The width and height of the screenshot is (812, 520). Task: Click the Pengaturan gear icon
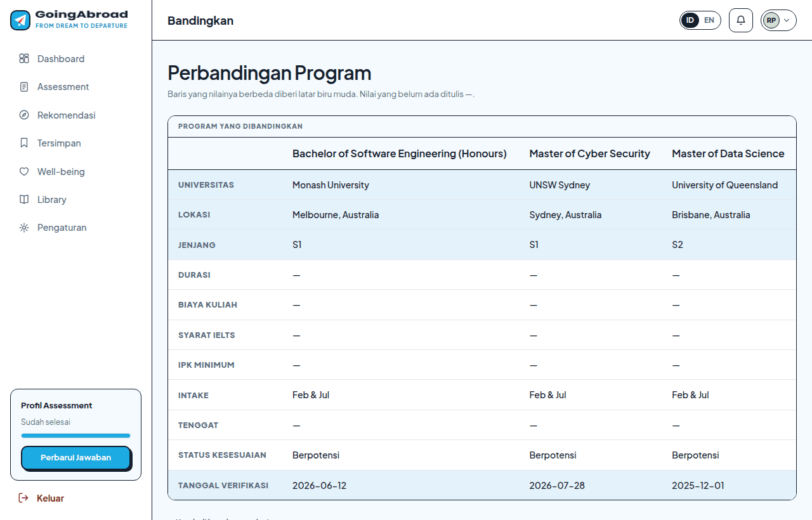pyautogui.click(x=24, y=228)
